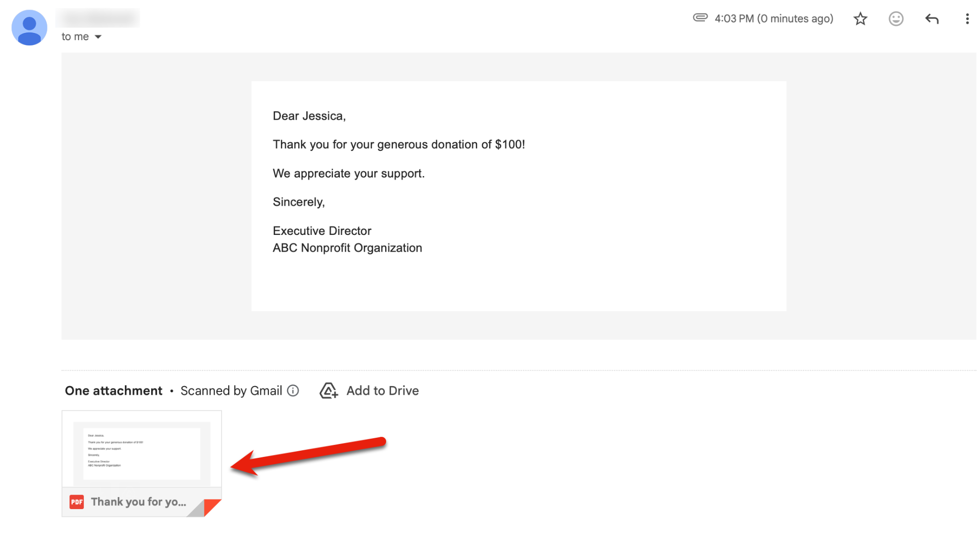Click the sender's profile avatar
The height and width of the screenshot is (544, 980).
click(x=29, y=28)
